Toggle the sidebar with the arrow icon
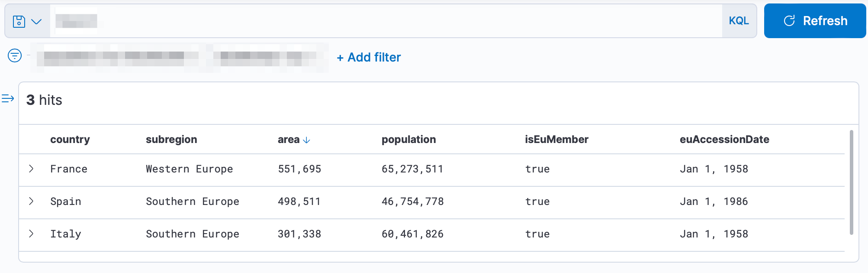Screen dimensions: 868x273 pos(8,99)
